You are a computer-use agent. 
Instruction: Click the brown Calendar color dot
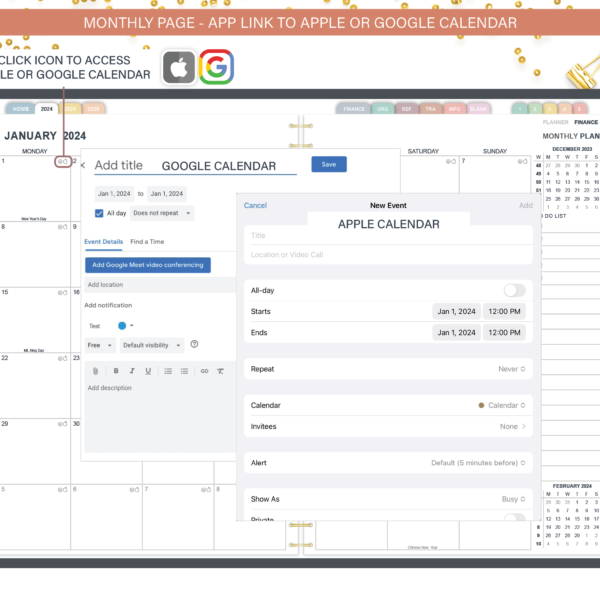point(481,405)
